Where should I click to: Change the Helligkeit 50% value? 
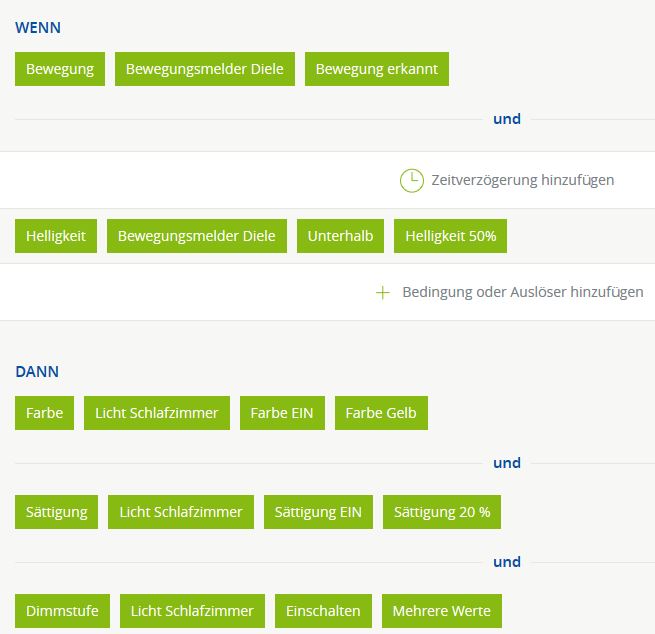pyautogui.click(x=450, y=236)
